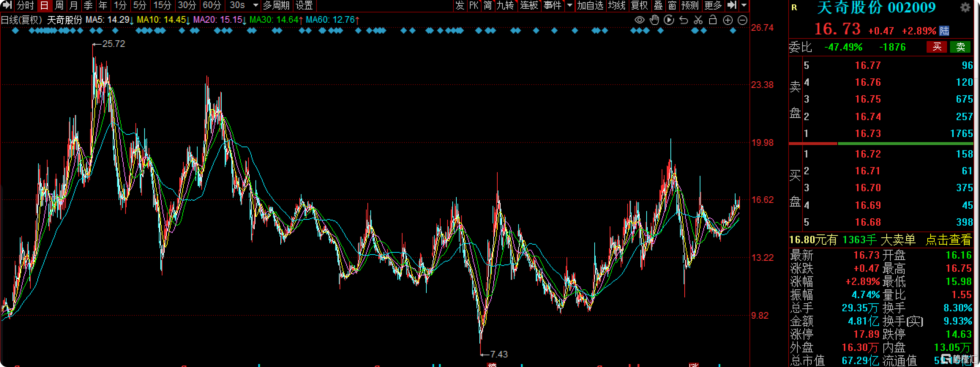Click the 事件 events button
Screen dimensions: 980x367
pos(553,5)
